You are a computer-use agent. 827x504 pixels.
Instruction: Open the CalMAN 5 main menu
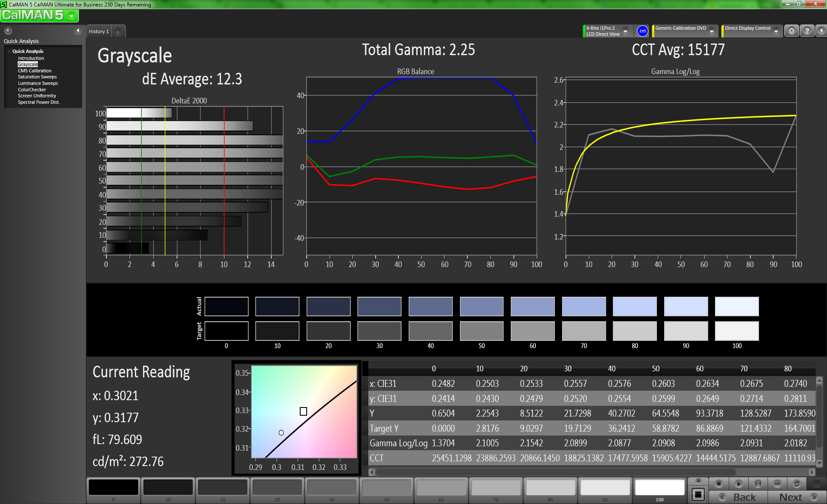39,16
